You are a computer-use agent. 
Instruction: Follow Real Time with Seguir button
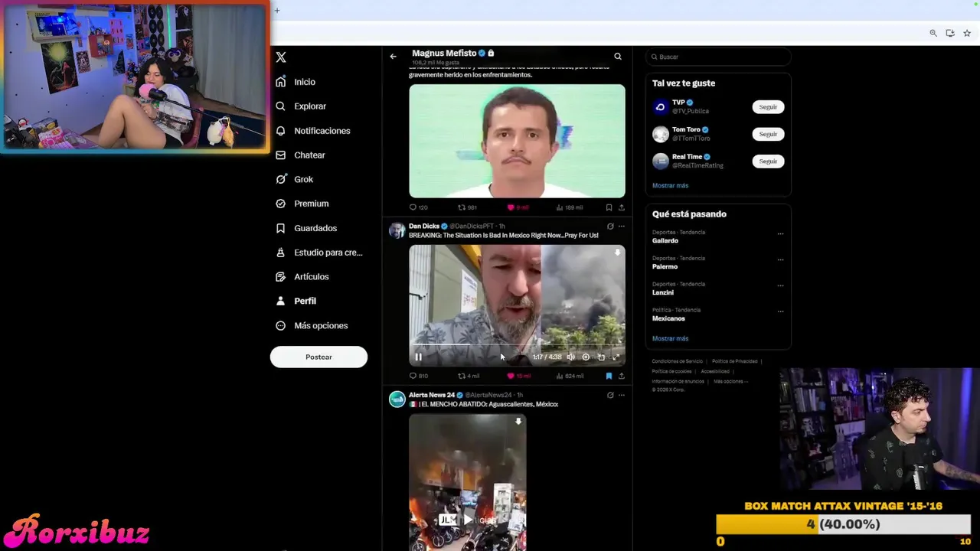pos(768,161)
